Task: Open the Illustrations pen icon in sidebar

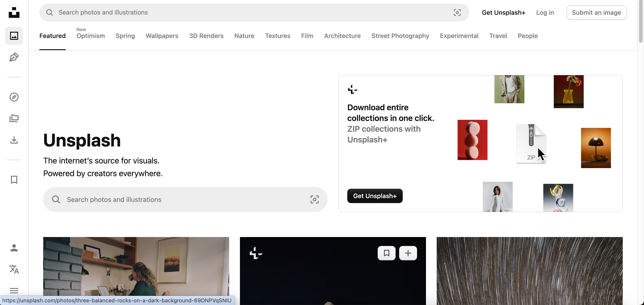Action: point(14,57)
